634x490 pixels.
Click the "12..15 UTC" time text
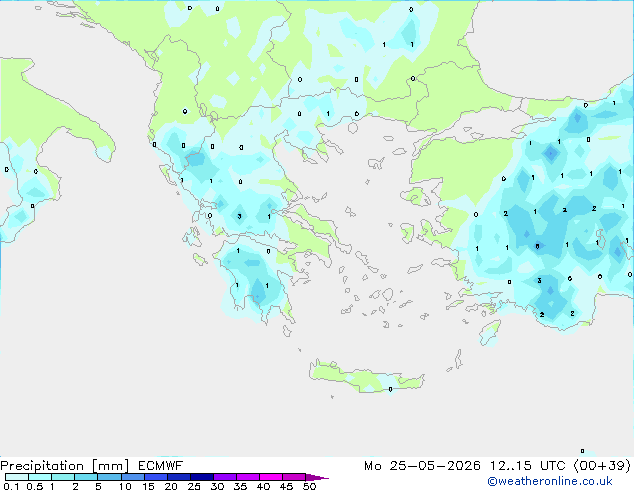(528, 466)
